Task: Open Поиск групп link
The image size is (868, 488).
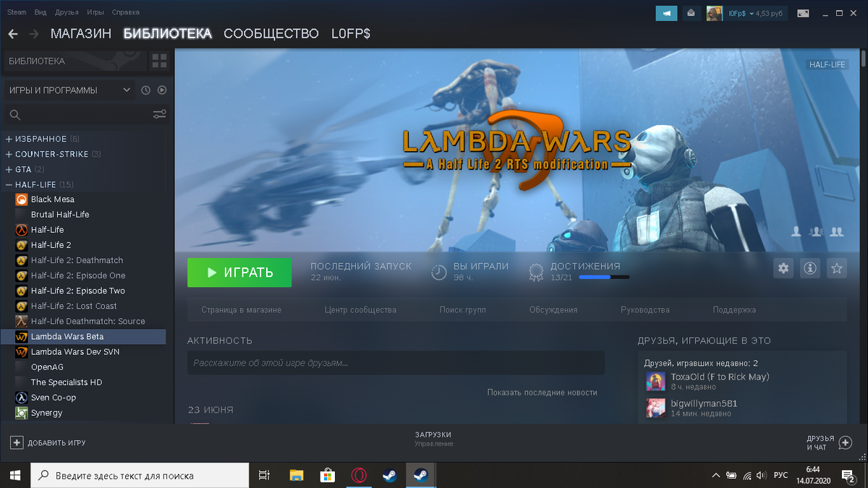Action: [463, 309]
